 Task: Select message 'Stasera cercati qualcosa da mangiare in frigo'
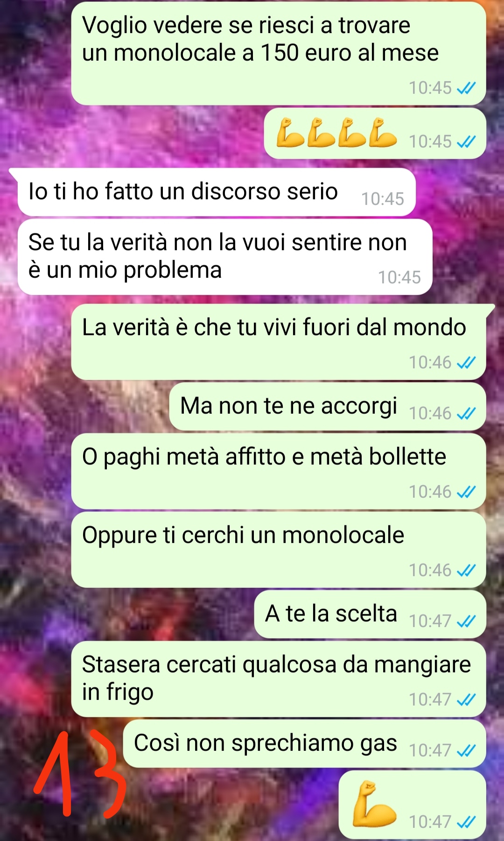[279, 679]
